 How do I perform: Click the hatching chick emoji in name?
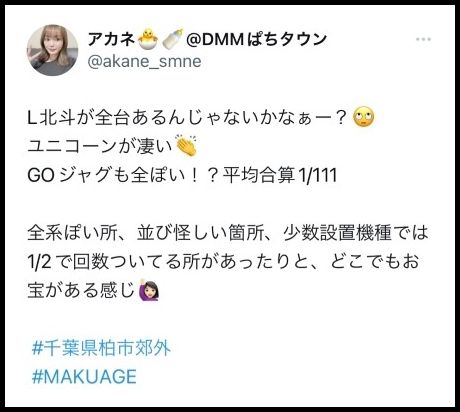click(148, 39)
